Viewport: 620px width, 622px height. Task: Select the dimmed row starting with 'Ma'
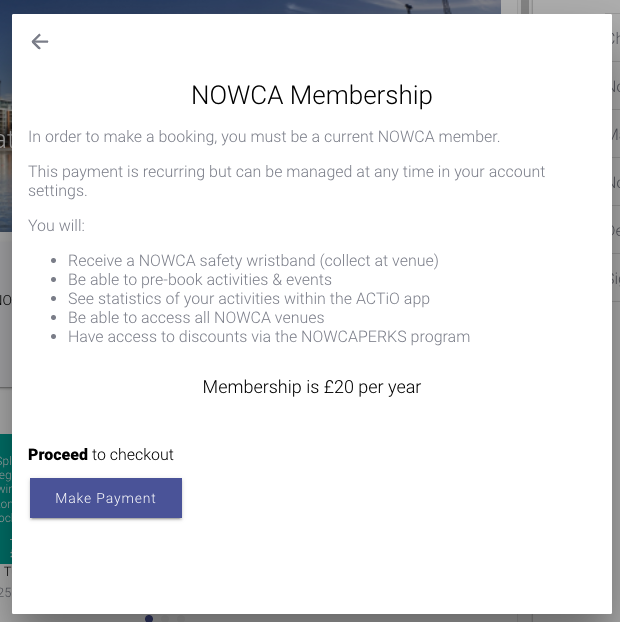click(614, 134)
